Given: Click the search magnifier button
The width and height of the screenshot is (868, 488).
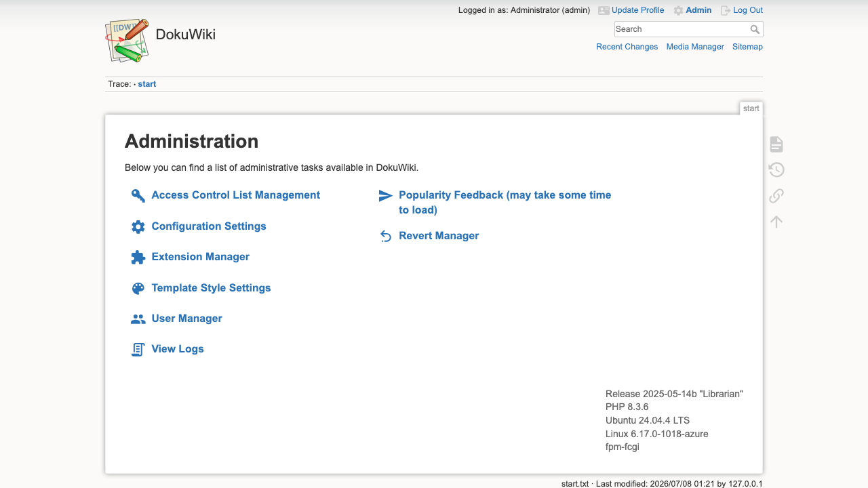Looking at the screenshot, I should (755, 29).
